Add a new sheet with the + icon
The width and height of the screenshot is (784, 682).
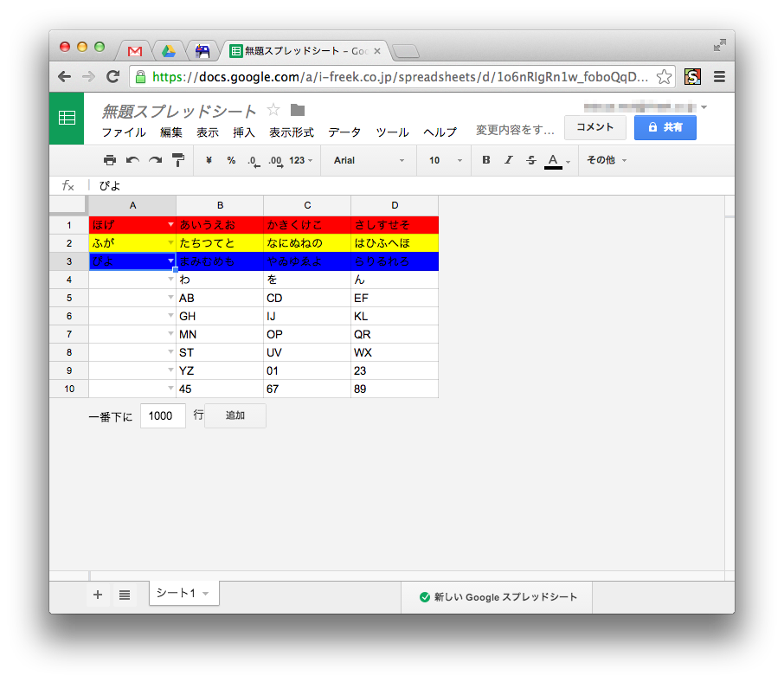coord(97,595)
